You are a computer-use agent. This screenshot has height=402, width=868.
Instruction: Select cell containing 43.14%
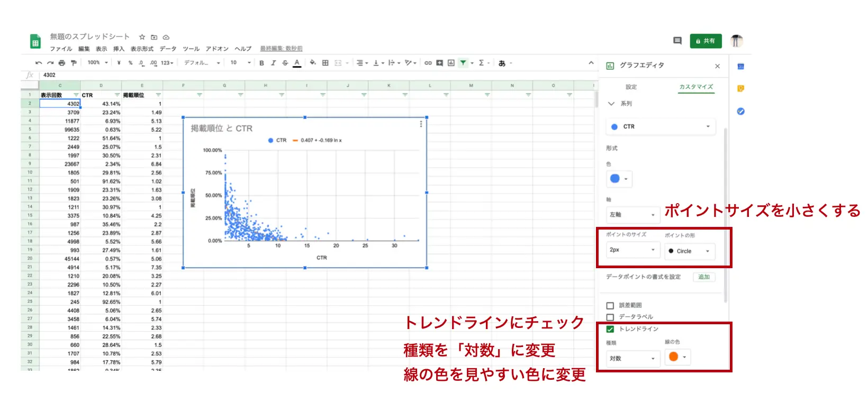coord(101,104)
